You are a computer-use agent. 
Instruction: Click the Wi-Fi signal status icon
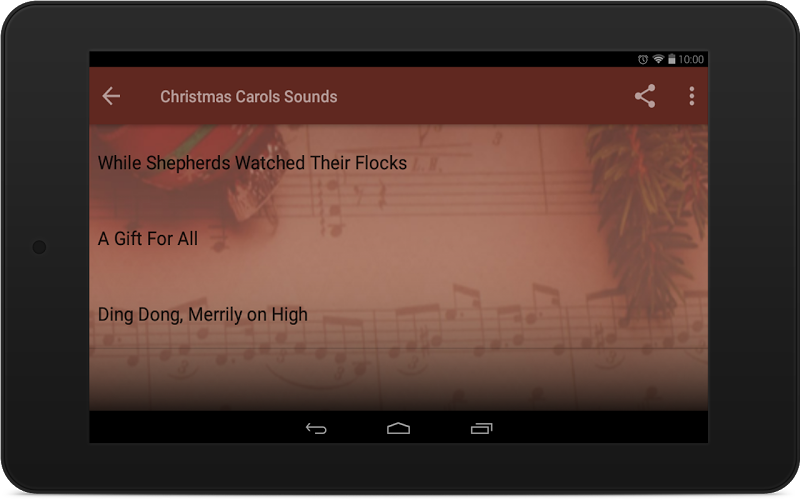point(658,59)
